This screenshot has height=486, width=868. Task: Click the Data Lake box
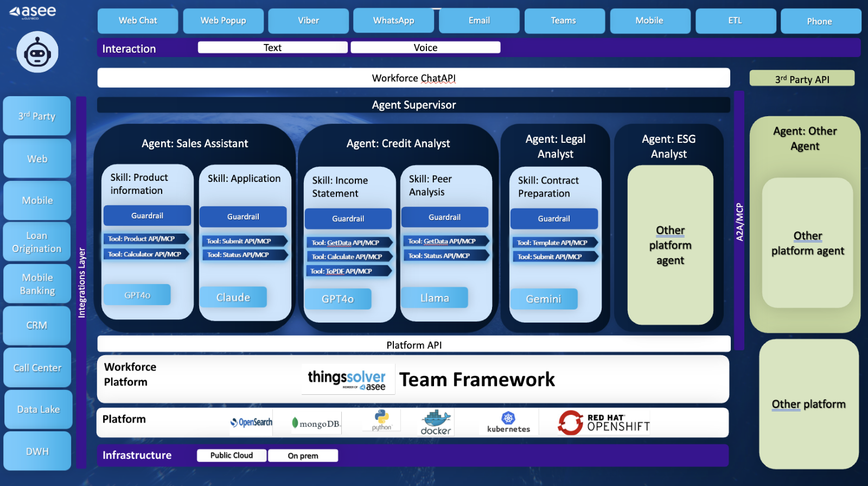38,409
